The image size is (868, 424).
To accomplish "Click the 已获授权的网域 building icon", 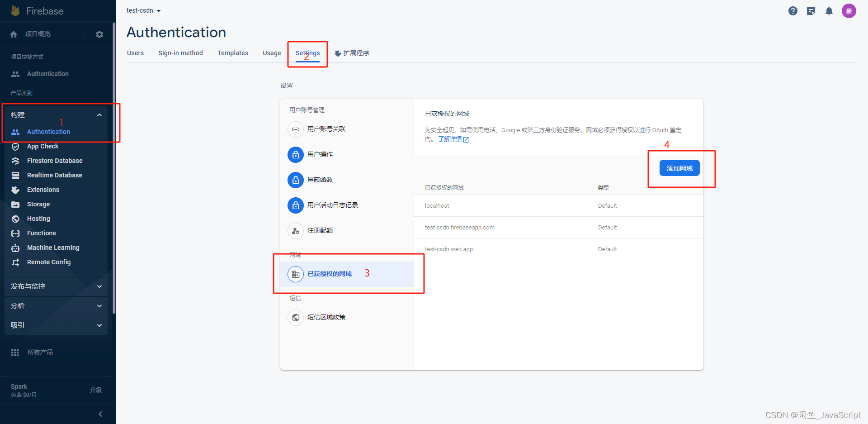I will click(296, 274).
